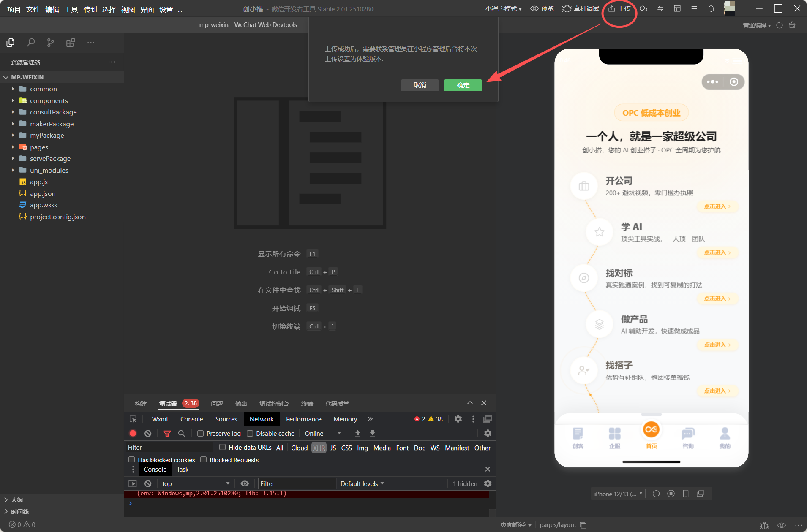
Task: Open the notifications bell icon
Action: (x=711, y=9)
